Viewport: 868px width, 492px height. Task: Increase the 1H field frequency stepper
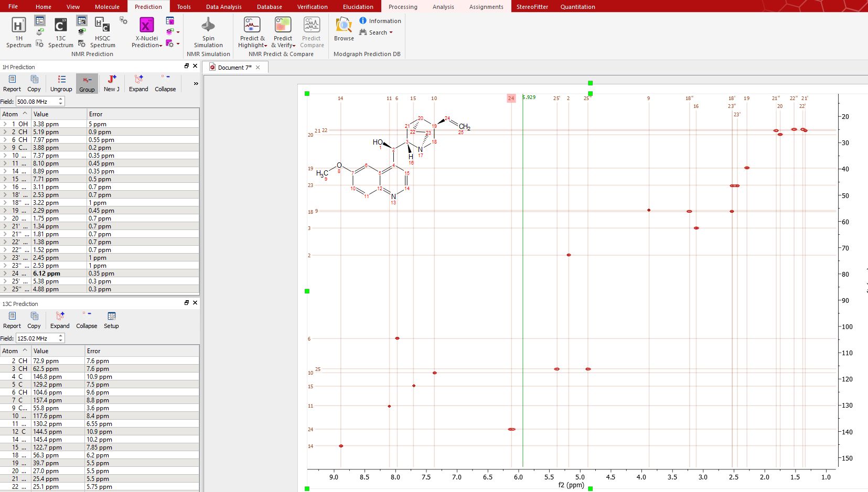tap(61, 99)
